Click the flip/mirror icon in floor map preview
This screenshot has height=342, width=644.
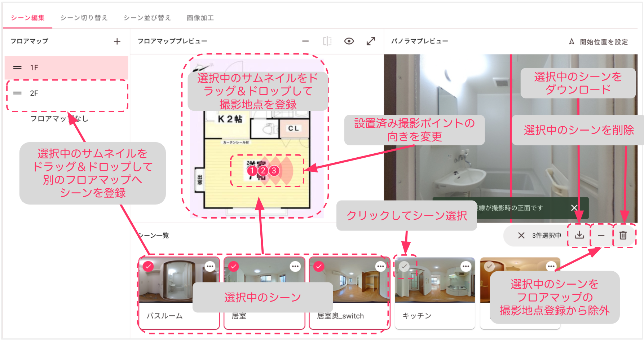tap(327, 41)
